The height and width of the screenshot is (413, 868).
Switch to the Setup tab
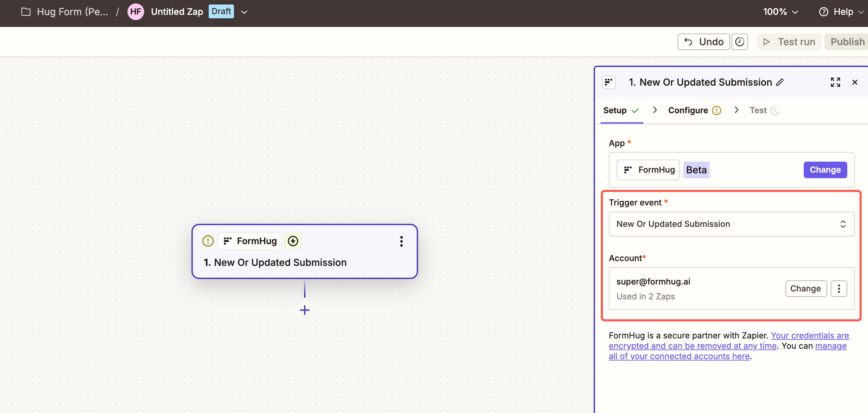622,111
